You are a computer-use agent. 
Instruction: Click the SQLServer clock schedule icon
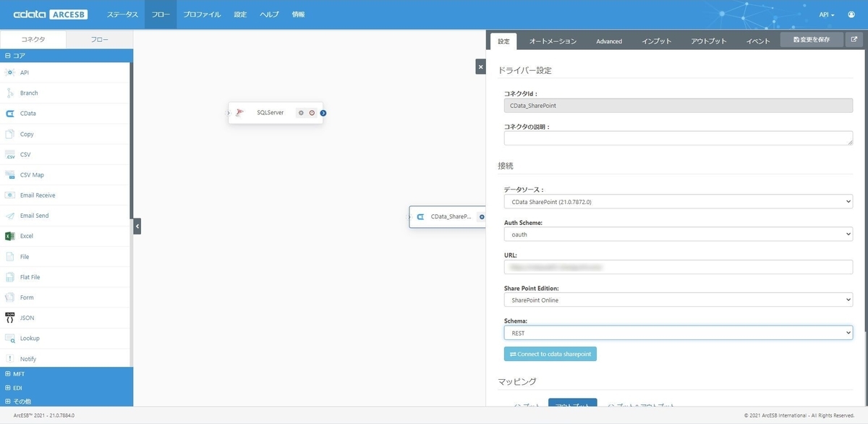tap(312, 113)
